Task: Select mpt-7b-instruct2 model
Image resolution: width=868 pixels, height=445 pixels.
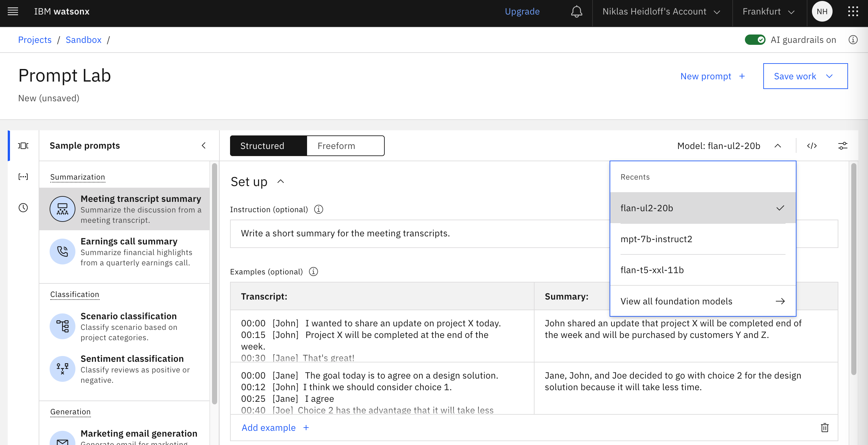Action: [x=703, y=239]
